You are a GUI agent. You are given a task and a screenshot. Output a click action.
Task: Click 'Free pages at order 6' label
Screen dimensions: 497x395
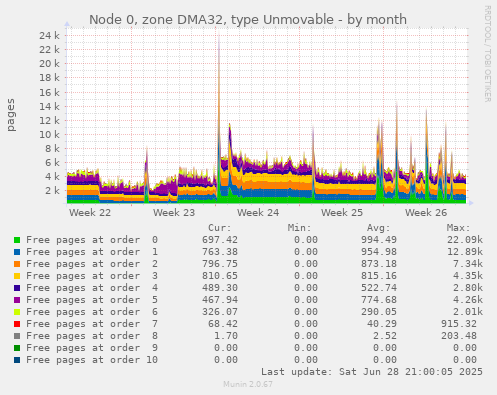[x=92, y=312]
